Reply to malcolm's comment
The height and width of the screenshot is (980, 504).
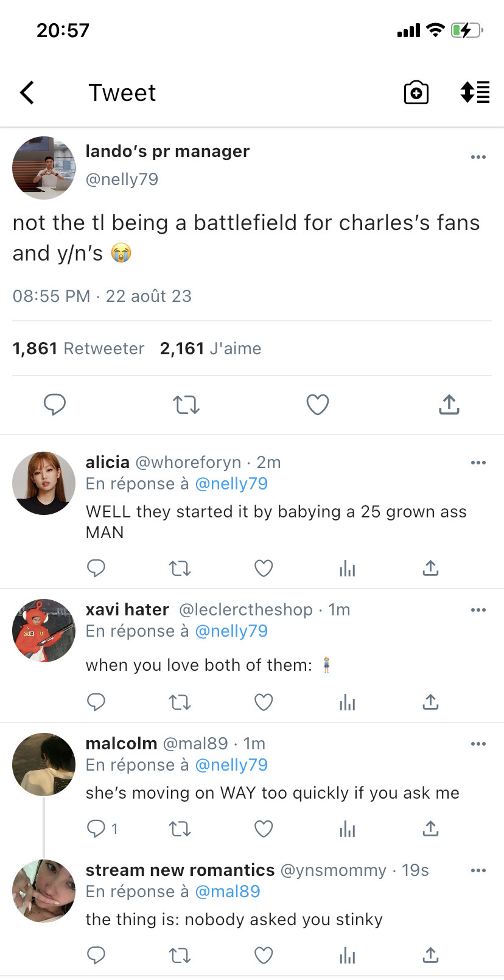(x=96, y=828)
